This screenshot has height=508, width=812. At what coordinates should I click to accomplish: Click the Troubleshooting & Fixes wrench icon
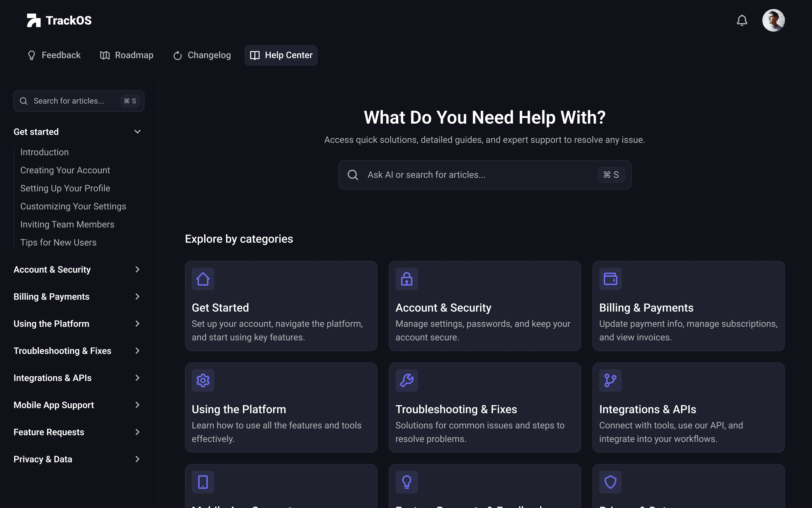click(x=407, y=380)
